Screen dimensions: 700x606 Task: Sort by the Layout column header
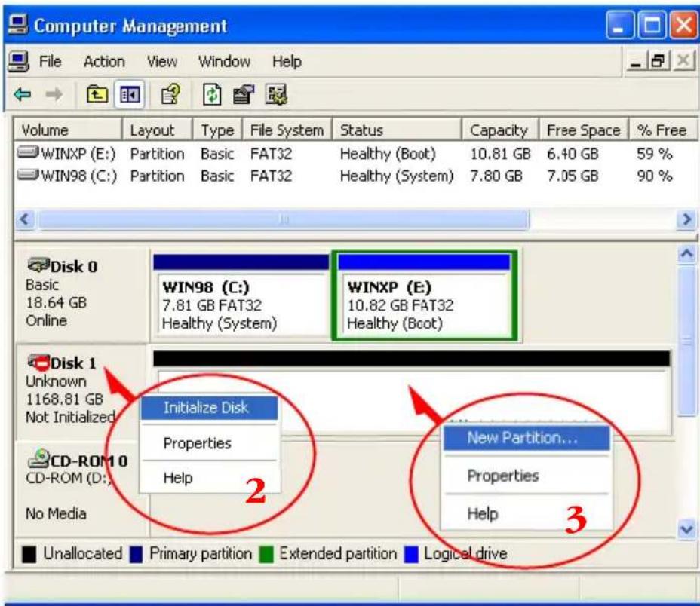(157, 130)
